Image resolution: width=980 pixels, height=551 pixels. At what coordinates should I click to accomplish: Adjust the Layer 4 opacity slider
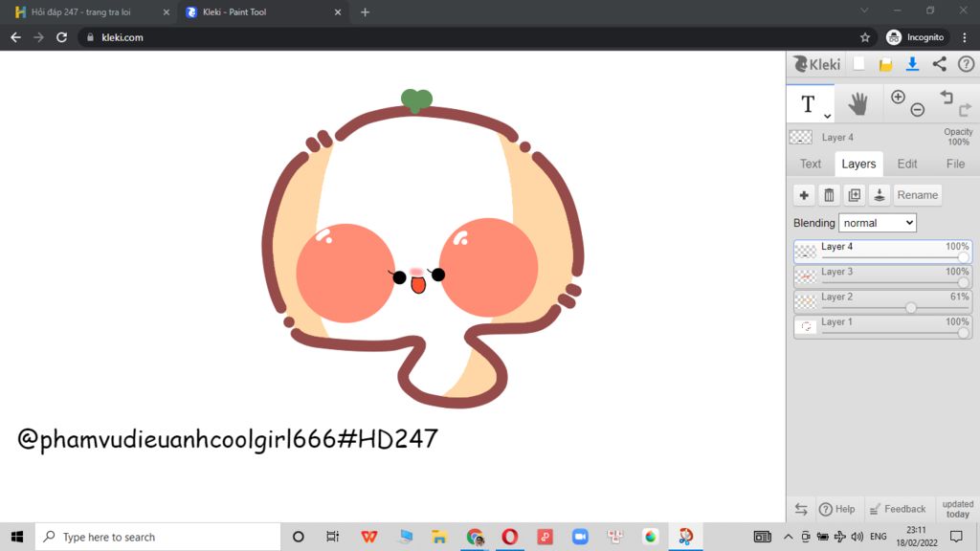[963, 257]
